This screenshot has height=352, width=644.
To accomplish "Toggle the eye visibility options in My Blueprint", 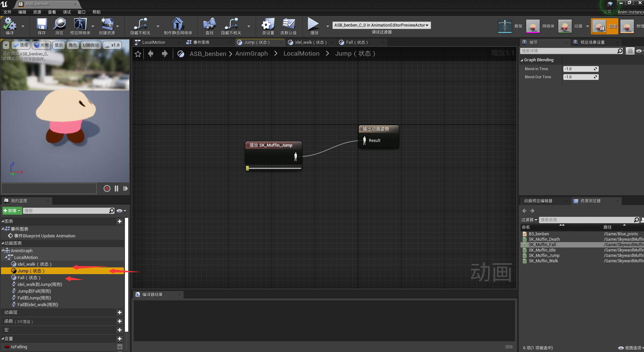I will tap(120, 211).
